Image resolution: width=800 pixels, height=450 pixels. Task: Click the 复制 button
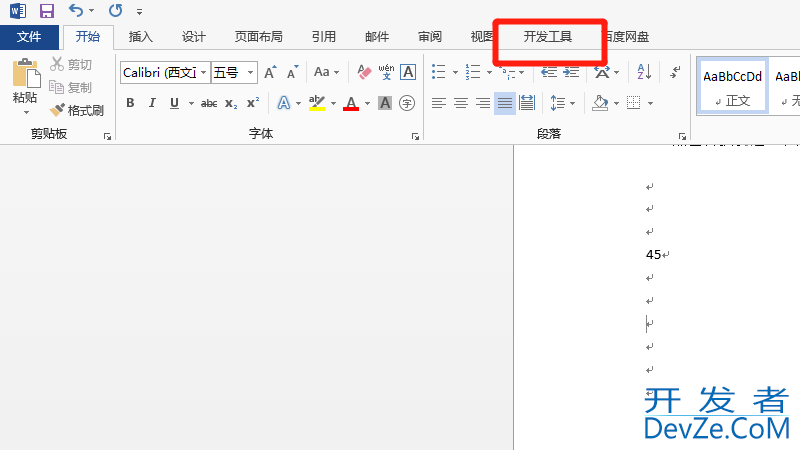(71, 87)
